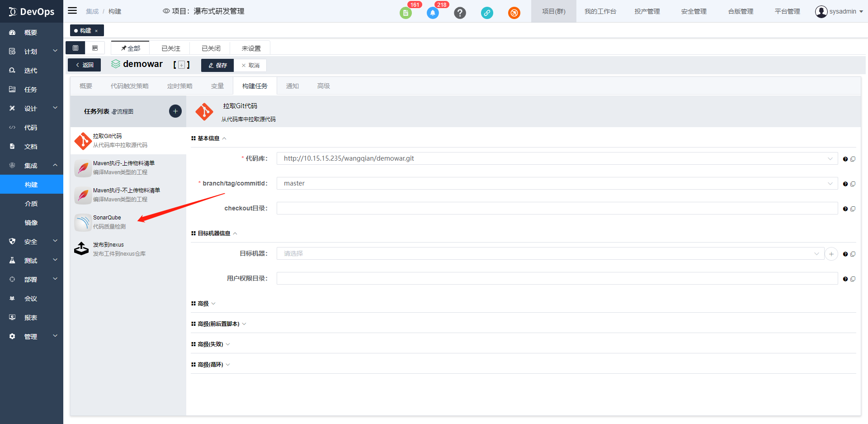The height and width of the screenshot is (424, 868).
Task: Switch to the card view toggle
Action: pyautogui.click(x=95, y=48)
